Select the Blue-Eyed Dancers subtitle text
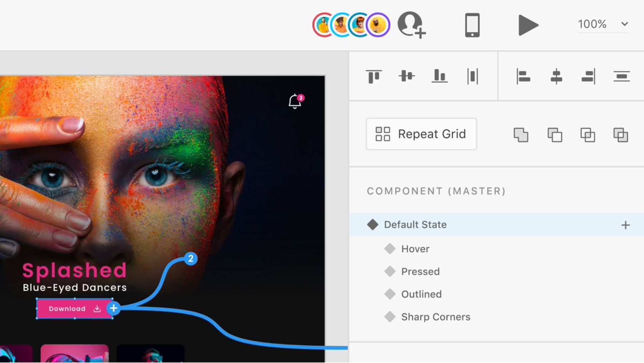Viewport: 644px width, 363px height. (x=74, y=287)
